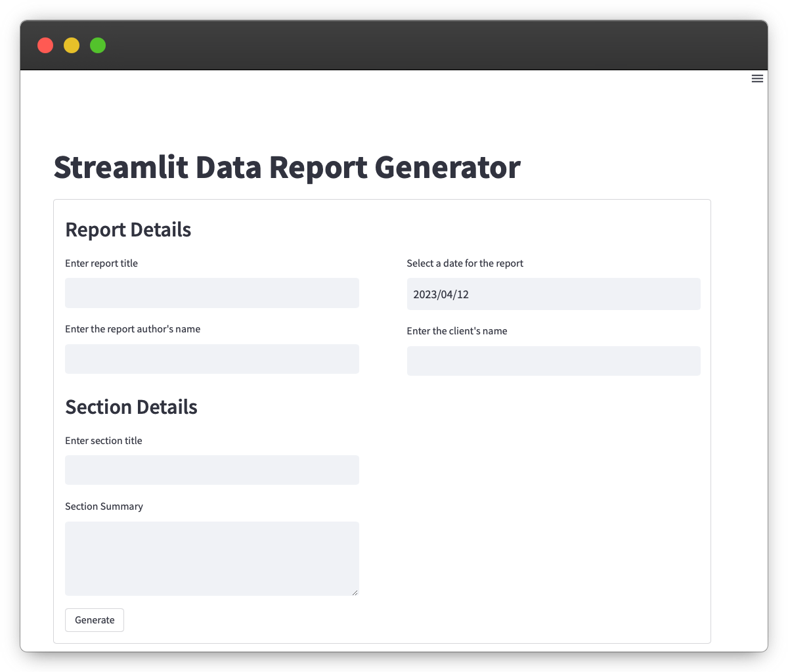Image resolution: width=788 pixels, height=672 pixels.
Task: Click the Report Details subheading
Action: coord(128,230)
